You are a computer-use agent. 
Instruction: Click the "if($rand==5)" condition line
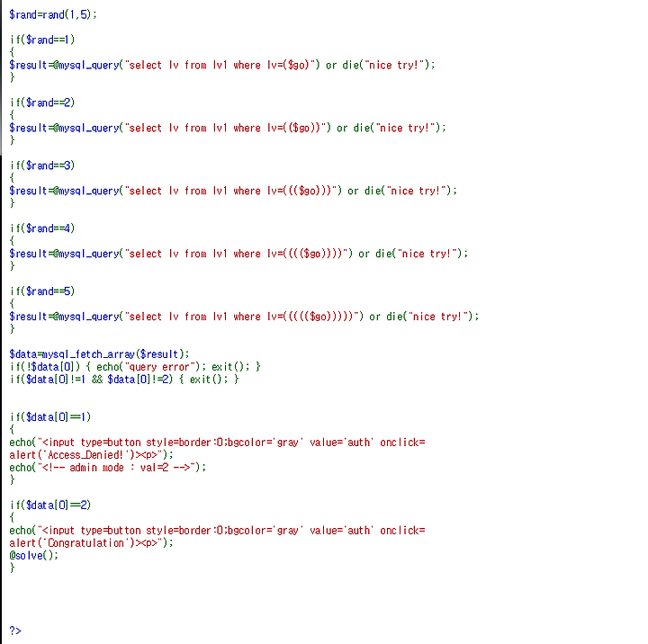(x=42, y=291)
